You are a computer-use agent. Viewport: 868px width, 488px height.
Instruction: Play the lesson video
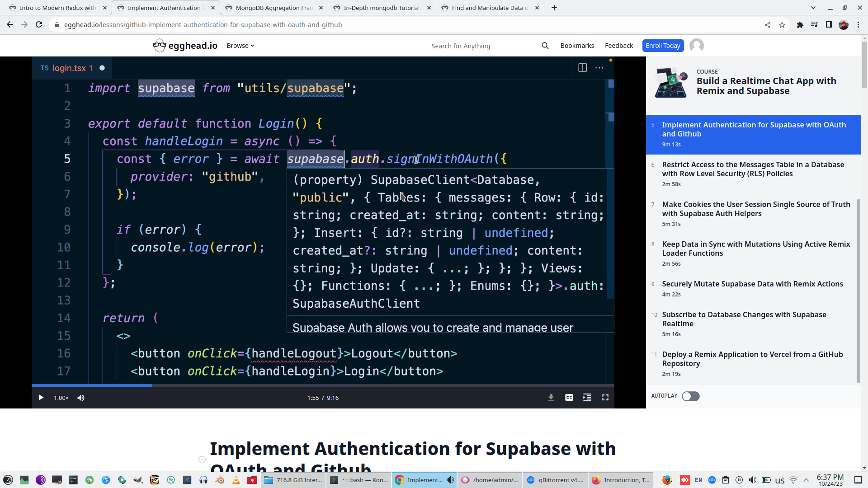tap(41, 398)
